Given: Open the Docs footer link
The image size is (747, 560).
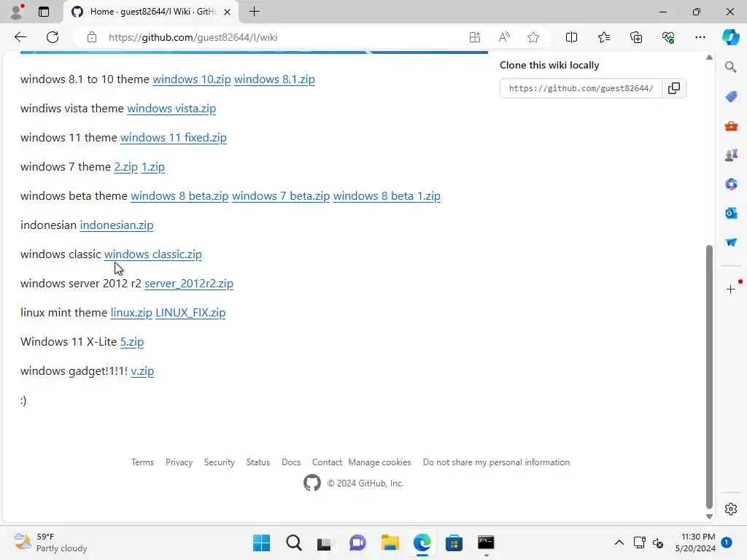Looking at the screenshot, I should (x=291, y=462).
